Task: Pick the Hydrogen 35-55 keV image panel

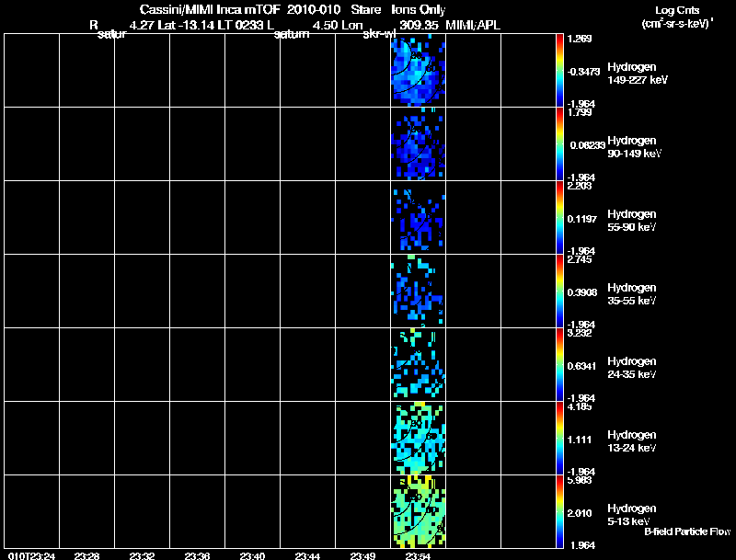Action: click(418, 291)
